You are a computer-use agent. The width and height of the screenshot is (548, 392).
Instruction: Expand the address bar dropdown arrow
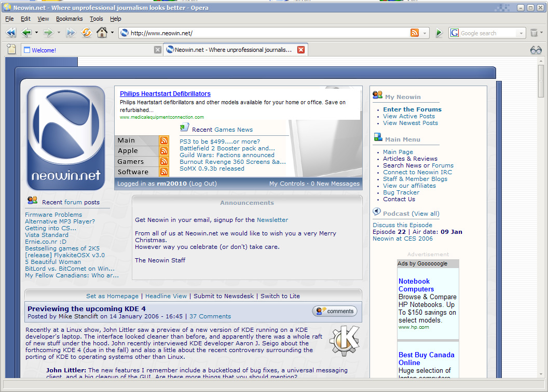tap(424, 33)
